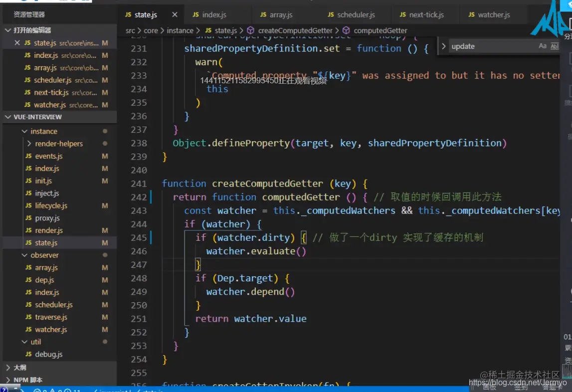Open events.js in instance folder
Viewport: 572px width, 392px height.
[x=59, y=156]
